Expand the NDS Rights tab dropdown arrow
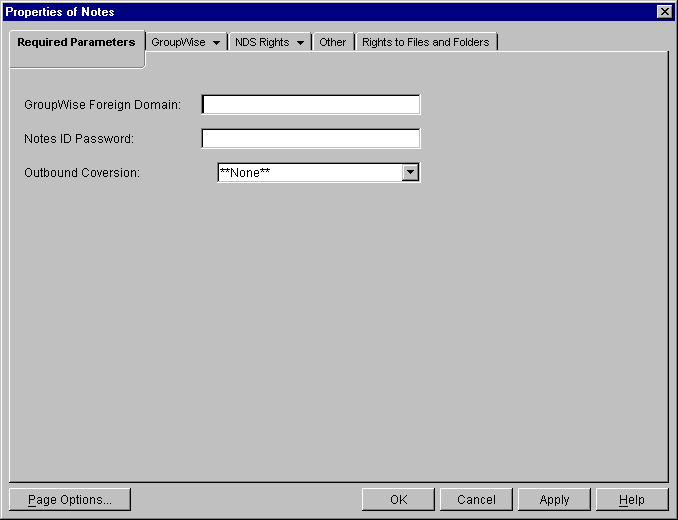The height and width of the screenshot is (520, 678). click(x=300, y=43)
